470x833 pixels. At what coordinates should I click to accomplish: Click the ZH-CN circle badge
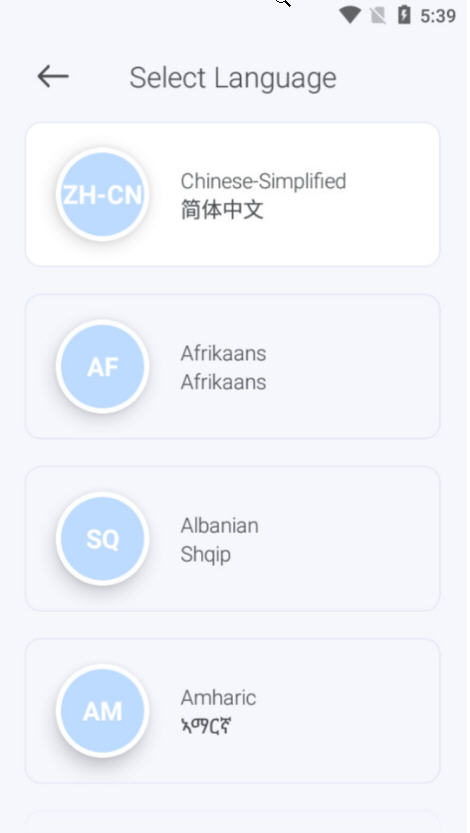102,194
